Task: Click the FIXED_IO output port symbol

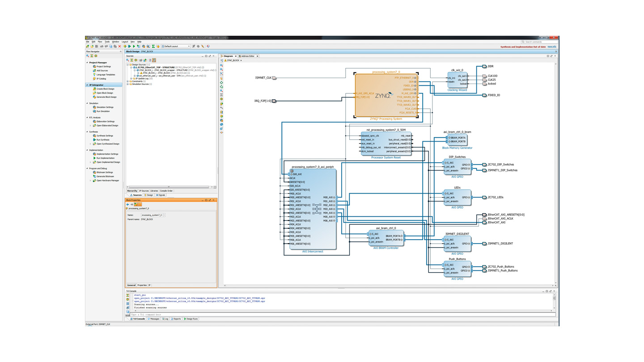Action: point(484,95)
